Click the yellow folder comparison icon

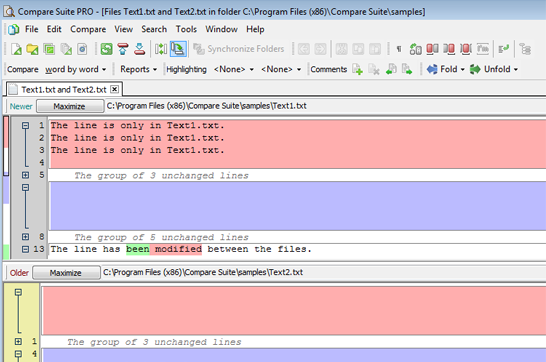32,49
